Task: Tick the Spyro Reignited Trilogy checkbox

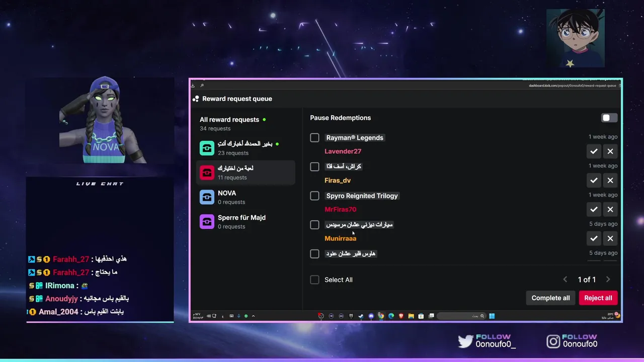Action: point(314,196)
